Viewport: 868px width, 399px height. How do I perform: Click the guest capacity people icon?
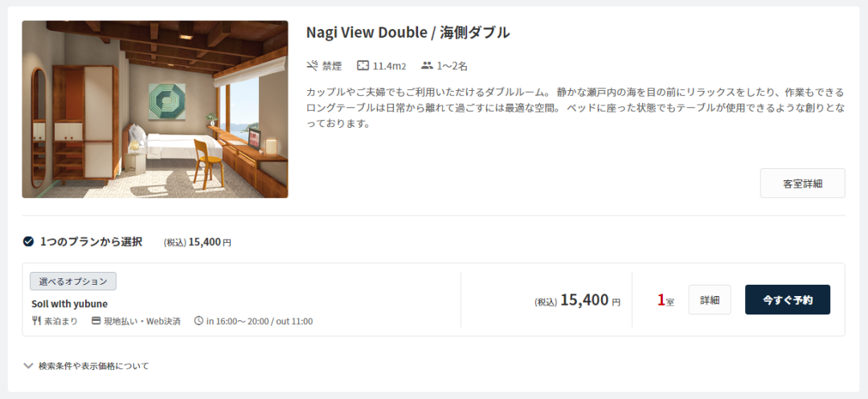pos(426,66)
